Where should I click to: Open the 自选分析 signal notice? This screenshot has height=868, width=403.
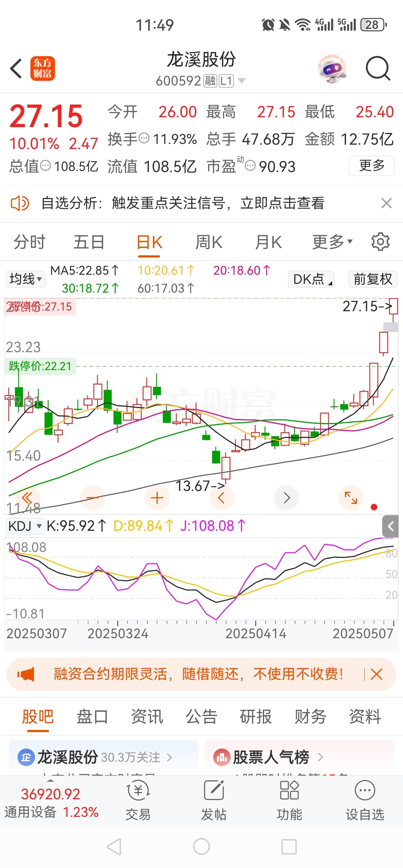183,203
